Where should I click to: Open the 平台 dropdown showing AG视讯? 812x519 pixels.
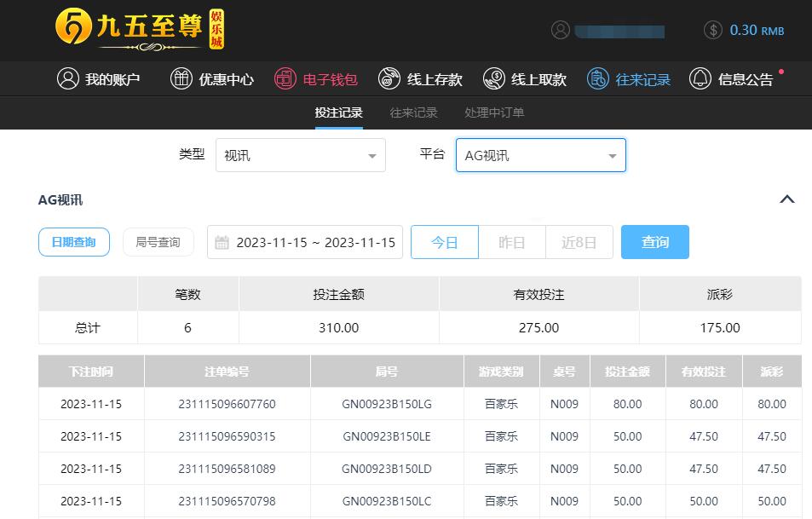tap(540, 156)
